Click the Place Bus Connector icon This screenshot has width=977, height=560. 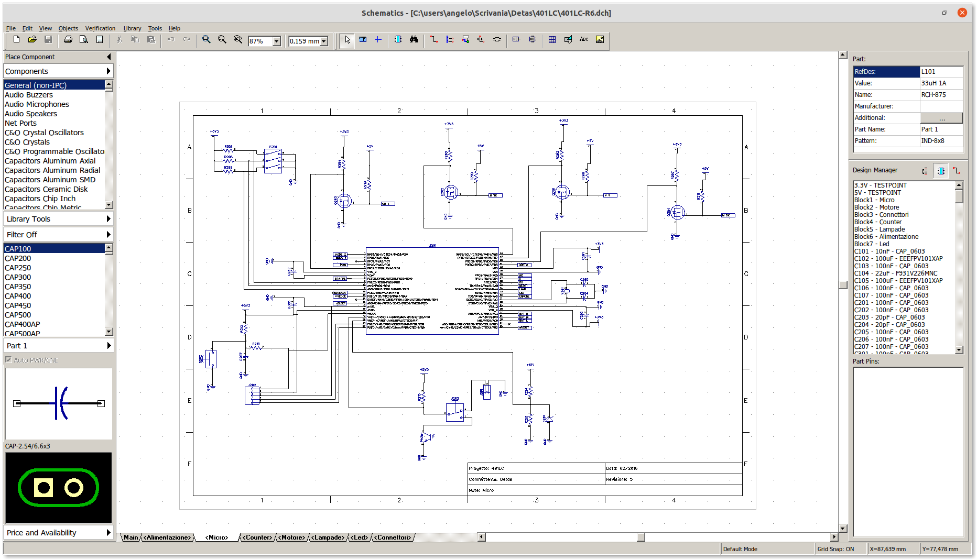point(465,40)
